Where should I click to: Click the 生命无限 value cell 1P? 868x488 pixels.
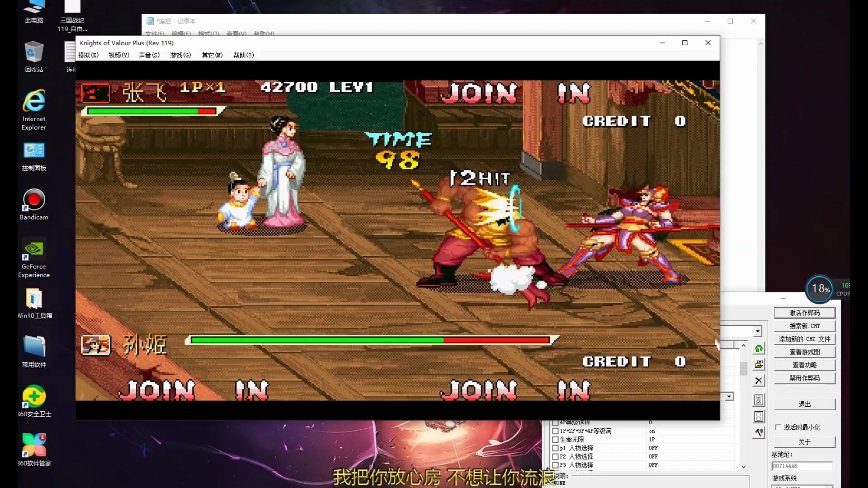point(651,440)
